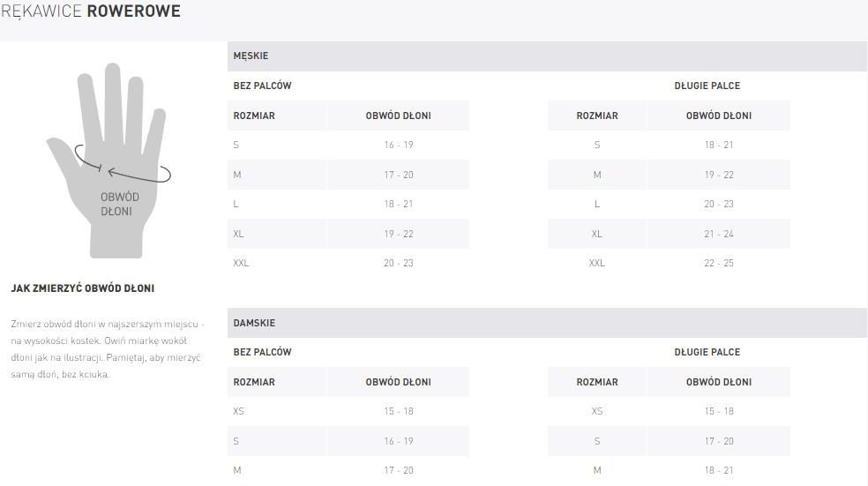Viewport: 868px width, 486px height.
Task: Select the MĘSKIE section header
Action: [547, 56]
